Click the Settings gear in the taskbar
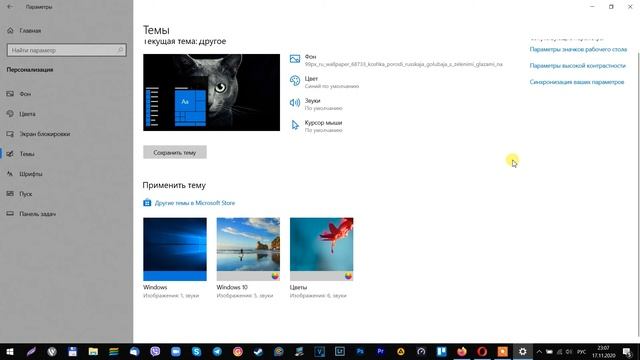The width and height of the screenshot is (640, 360). point(522,351)
